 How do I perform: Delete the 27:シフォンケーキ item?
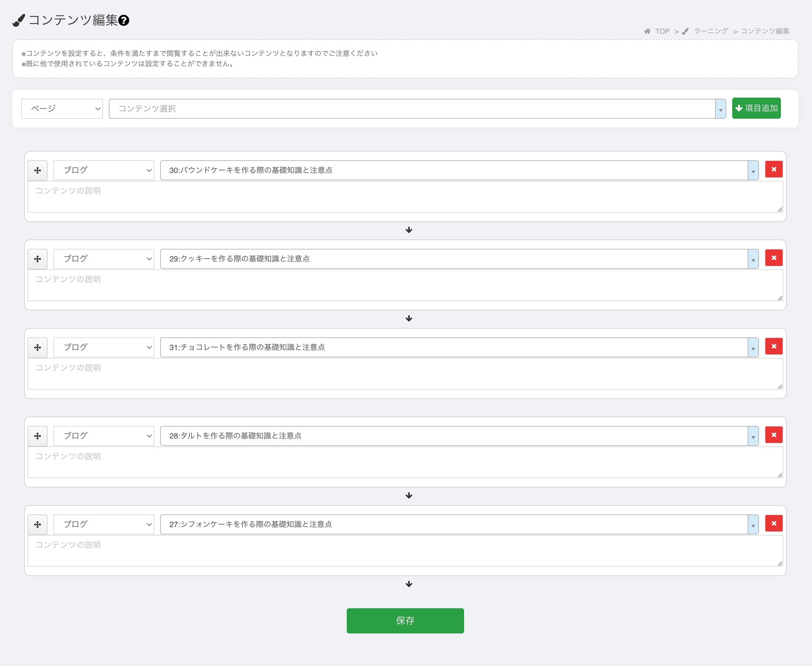774,524
